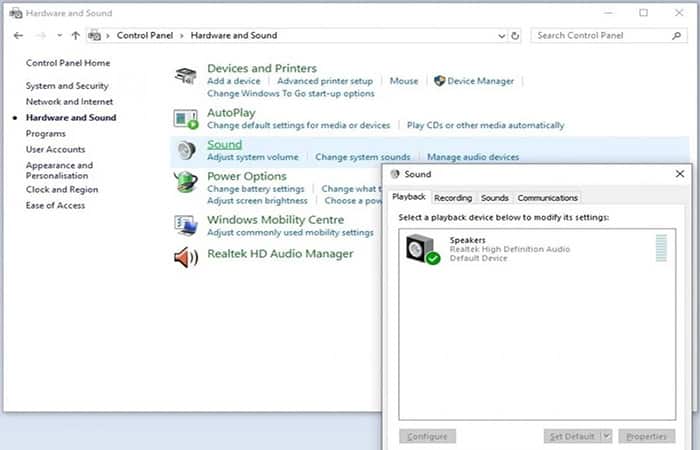Click Adjust system volume link

pyautogui.click(x=253, y=157)
